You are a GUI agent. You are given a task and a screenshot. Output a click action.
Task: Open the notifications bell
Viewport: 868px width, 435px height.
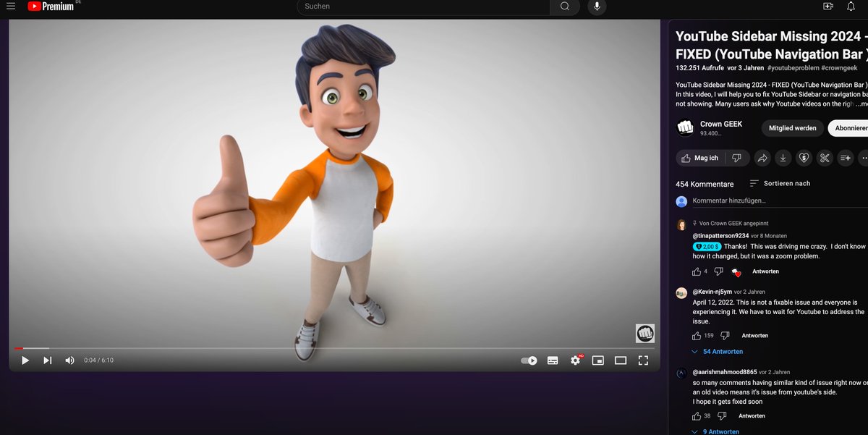(851, 7)
